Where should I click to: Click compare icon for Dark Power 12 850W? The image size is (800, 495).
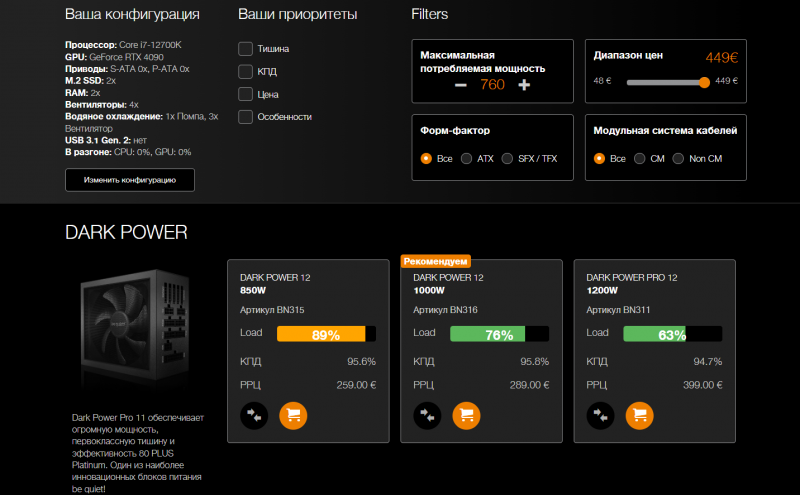[253, 414]
